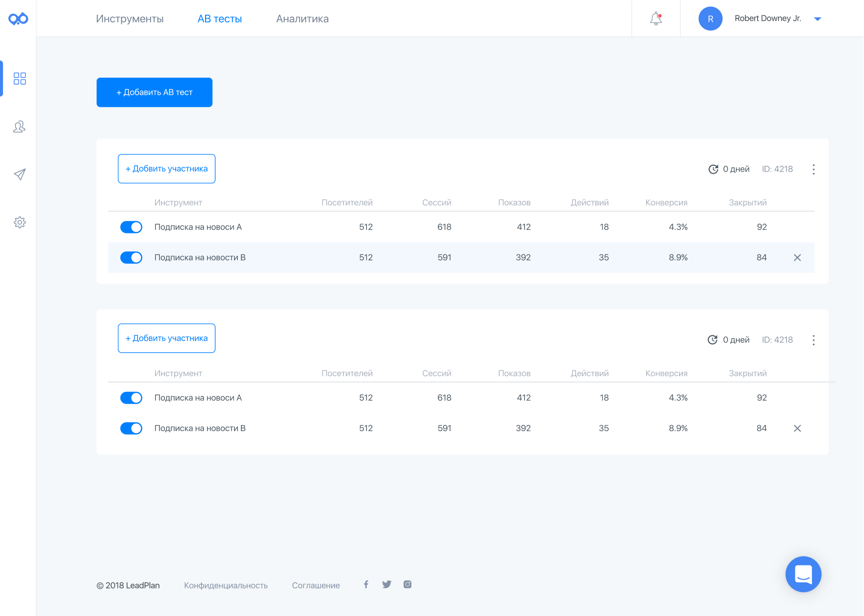Click the Добавить AB тест button

155,92
